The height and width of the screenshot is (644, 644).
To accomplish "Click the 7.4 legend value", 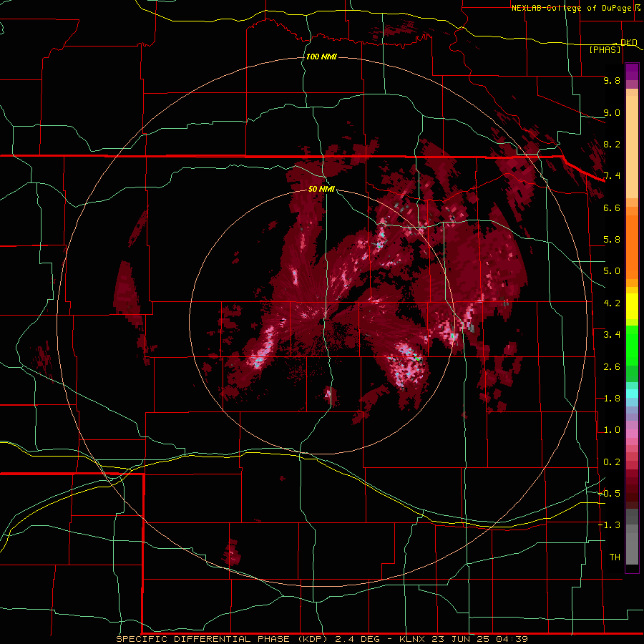I will coord(612,176).
